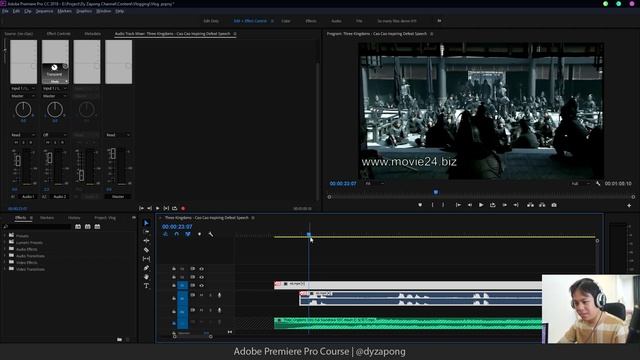The height and width of the screenshot is (360, 640).
Task: Play from the Audio Track Mixer transport
Action: click(158, 208)
